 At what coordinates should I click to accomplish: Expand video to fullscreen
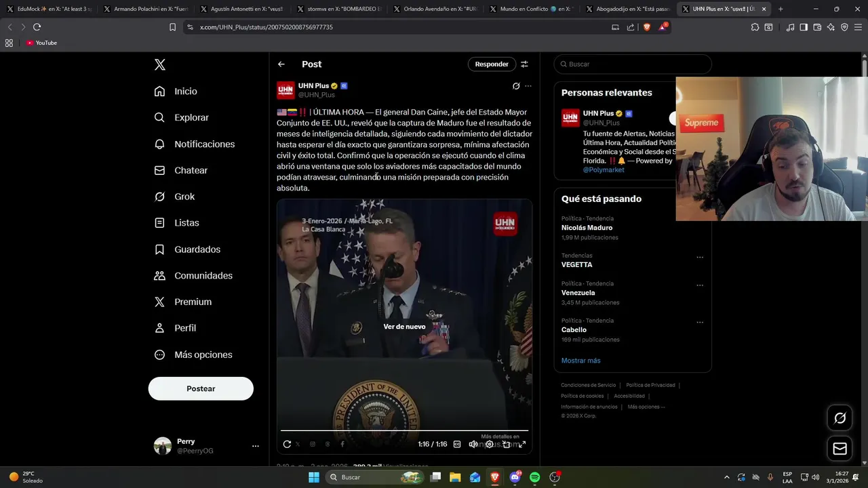pos(522,444)
